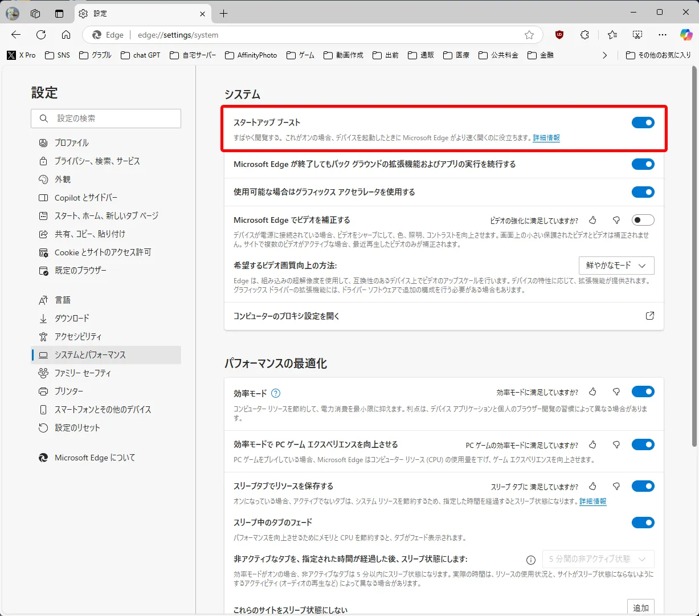Open the tab actions menu icon

coord(59,13)
